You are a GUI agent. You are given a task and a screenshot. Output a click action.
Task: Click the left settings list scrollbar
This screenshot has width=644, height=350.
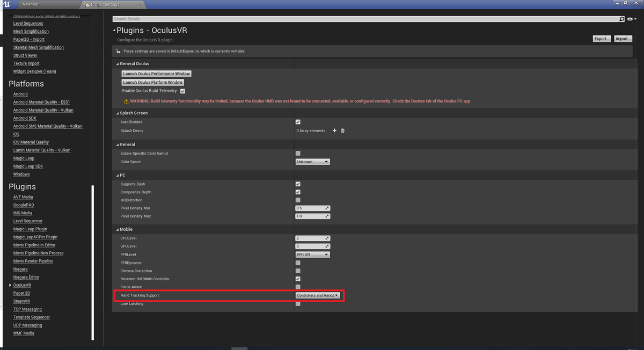coord(92,262)
